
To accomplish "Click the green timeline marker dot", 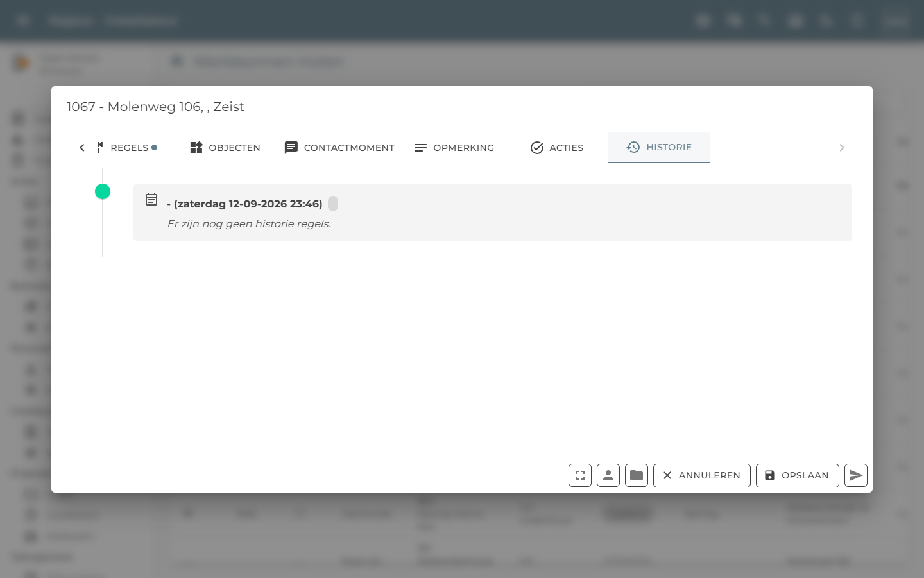I will (103, 191).
